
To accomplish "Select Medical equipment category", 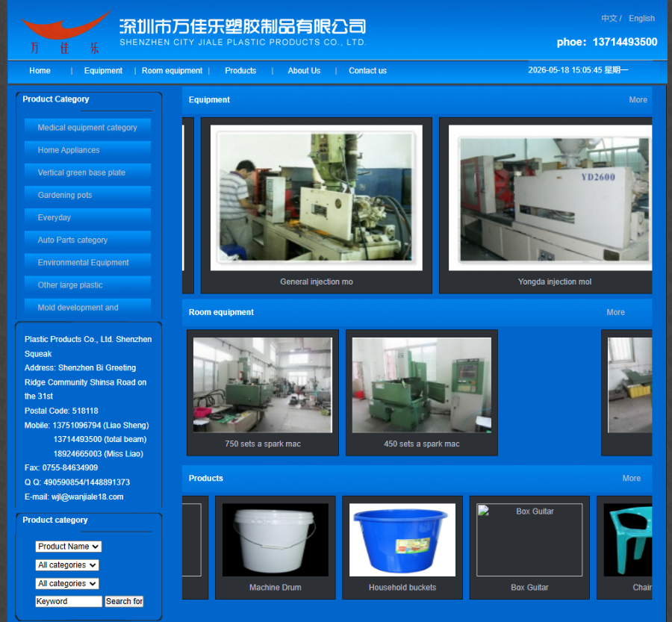I will point(87,128).
